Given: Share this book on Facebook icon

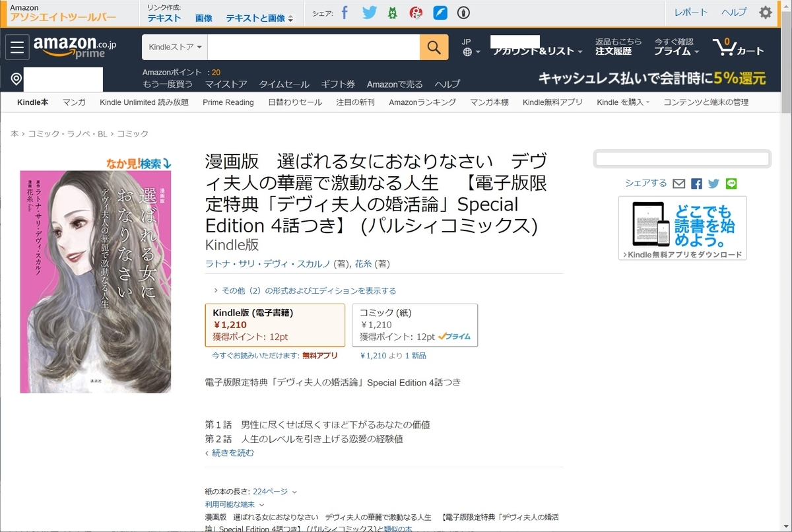Looking at the screenshot, I should [x=696, y=183].
